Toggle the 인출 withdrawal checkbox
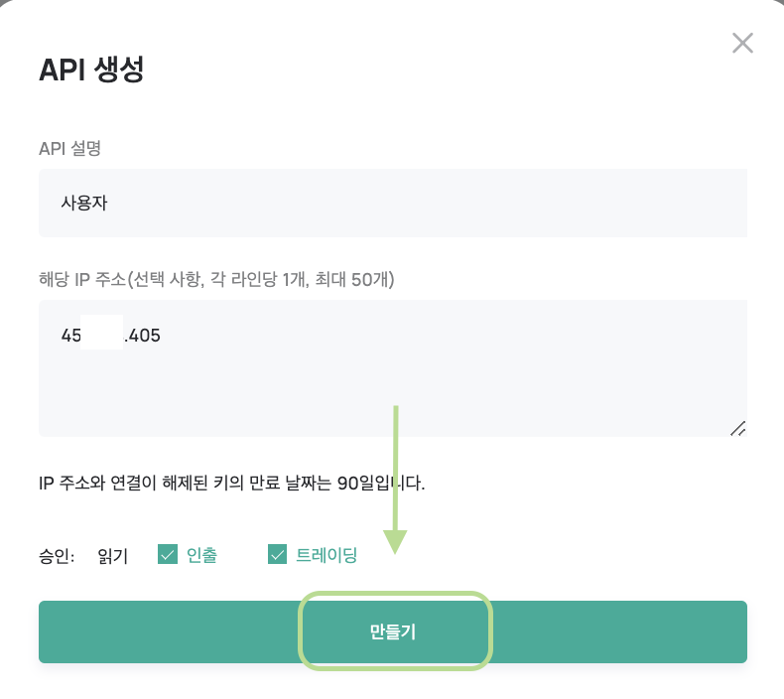Image resolution: width=784 pixels, height=699 pixels. coord(167,555)
